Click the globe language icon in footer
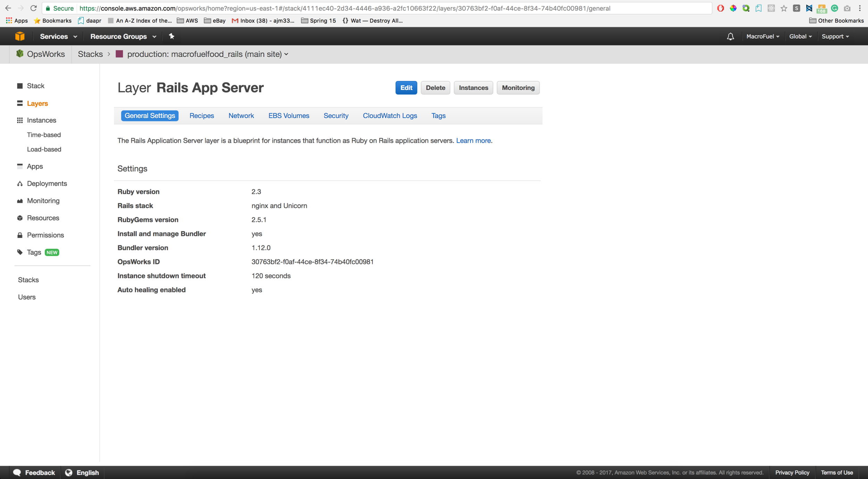Image resolution: width=868 pixels, height=479 pixels. tap(69, 472)
